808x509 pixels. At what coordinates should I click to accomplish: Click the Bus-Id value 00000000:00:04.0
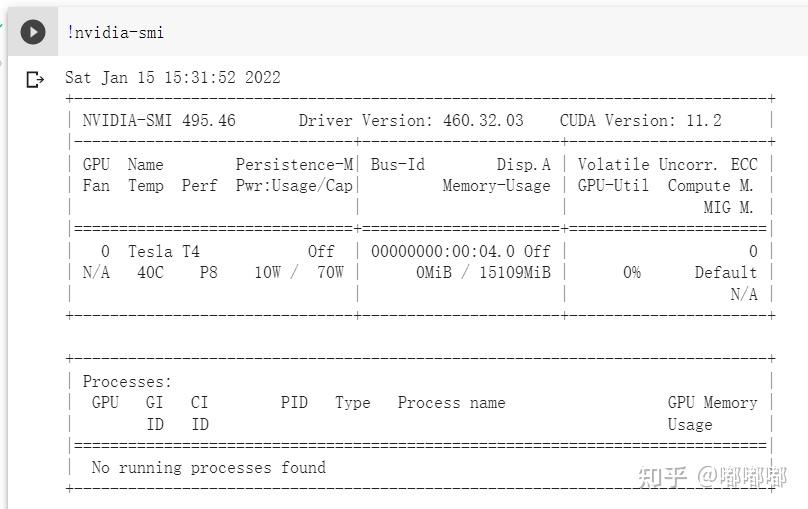point(443,251)
